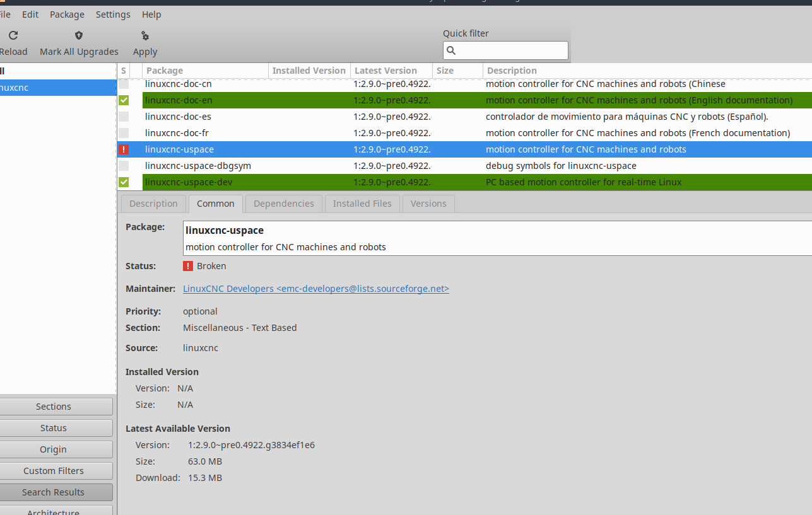The image size is (812, 515).
Task: Switch to the Common tab
Action: [216, 204]
